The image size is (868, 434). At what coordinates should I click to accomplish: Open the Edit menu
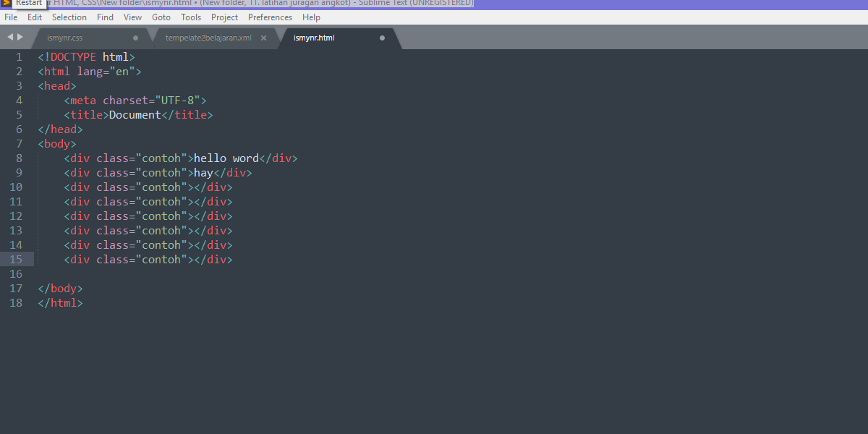(x=34, y=17)
